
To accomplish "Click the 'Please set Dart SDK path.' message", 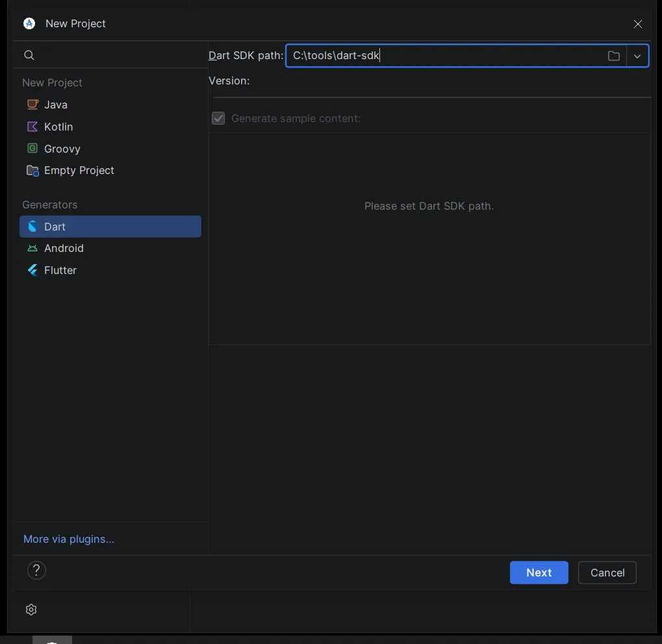I will [429, 206].
